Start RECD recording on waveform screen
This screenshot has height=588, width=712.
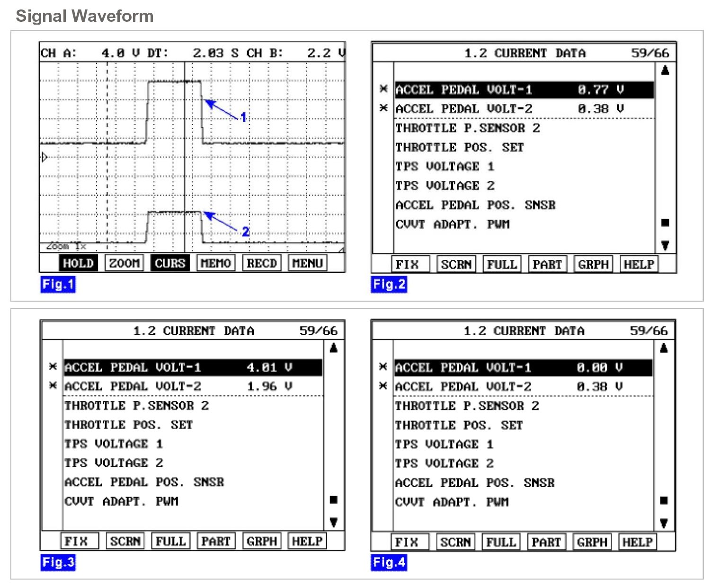[x=262, y=263]
